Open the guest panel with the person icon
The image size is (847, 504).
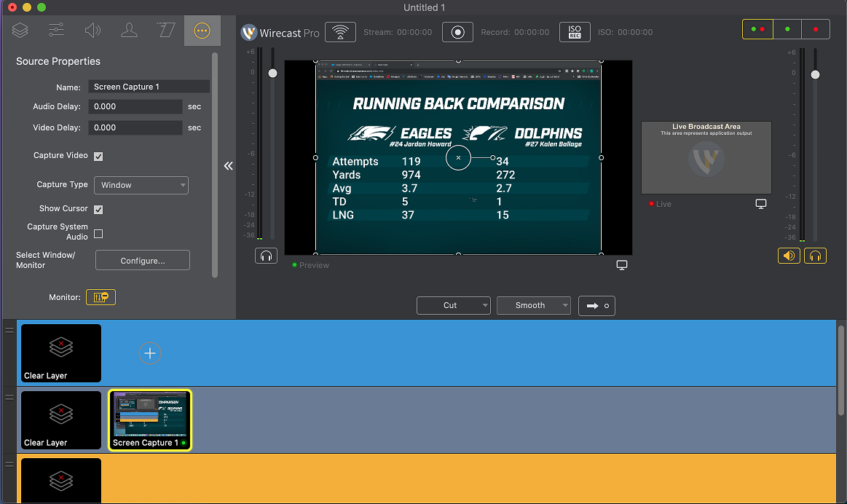[129, 31]
